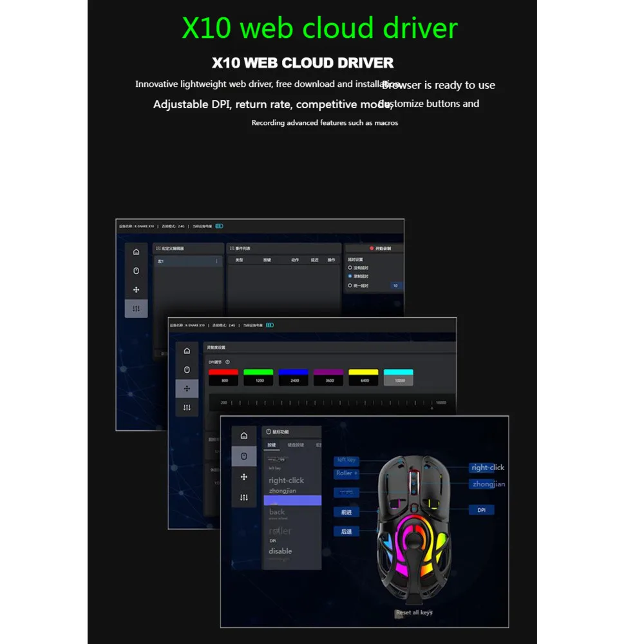644x644 pixels.
Task: Select red 800 DPI swatch
Action: pyautogui.click(x=223, y=377)
